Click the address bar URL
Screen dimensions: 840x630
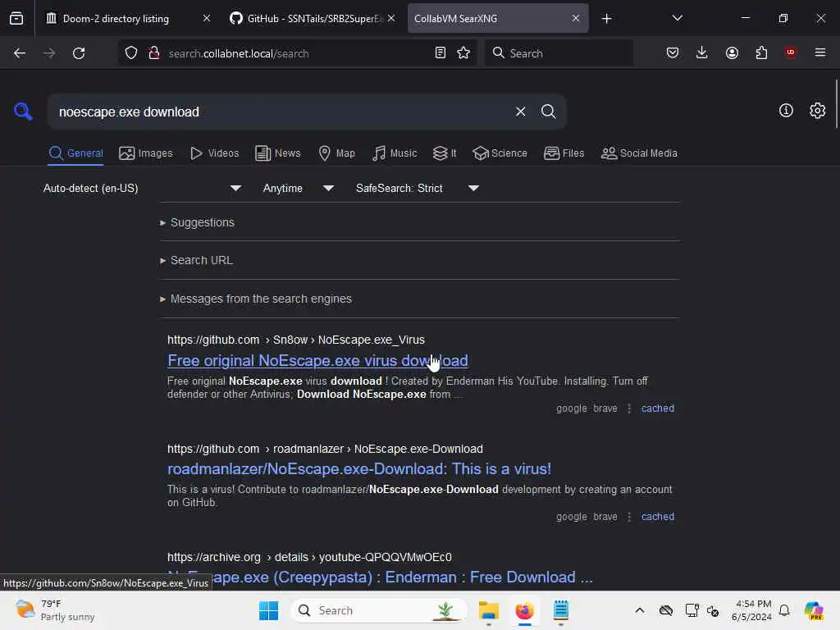point(239,53)
